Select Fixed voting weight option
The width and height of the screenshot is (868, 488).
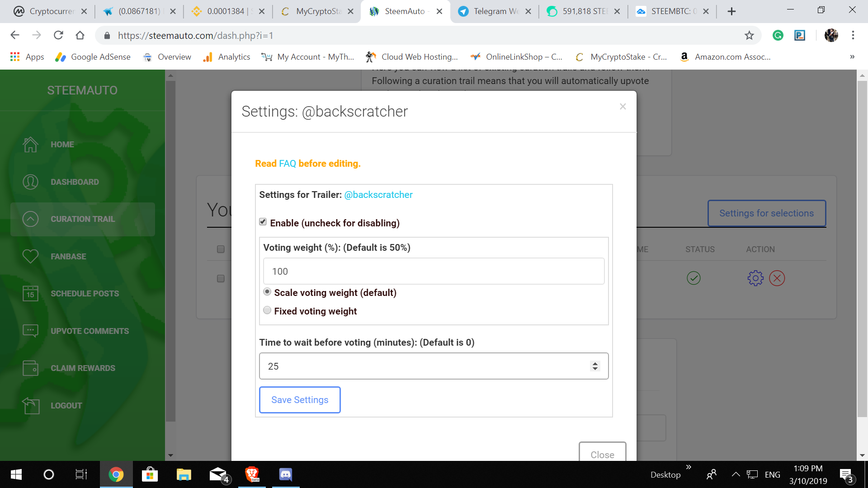pos(267,310)
